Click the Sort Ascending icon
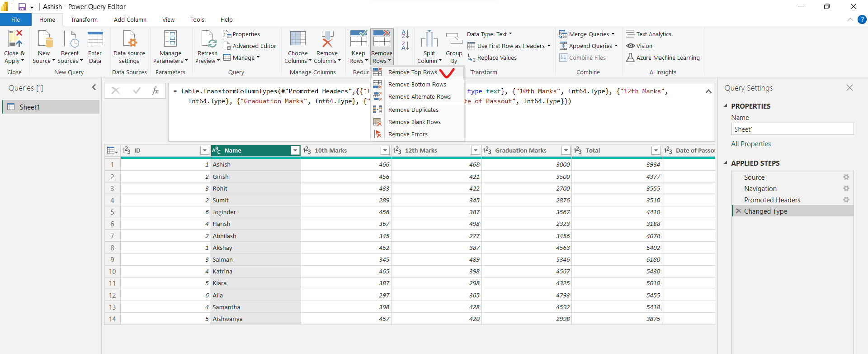868x354 pixels. 406,34
